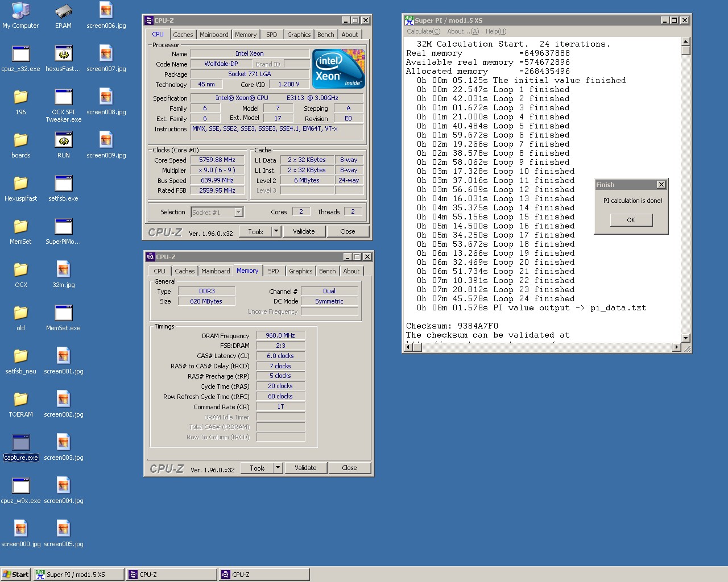Click the Intel Xeon logo image
The image size is (728, 582).
click(338, 69)
